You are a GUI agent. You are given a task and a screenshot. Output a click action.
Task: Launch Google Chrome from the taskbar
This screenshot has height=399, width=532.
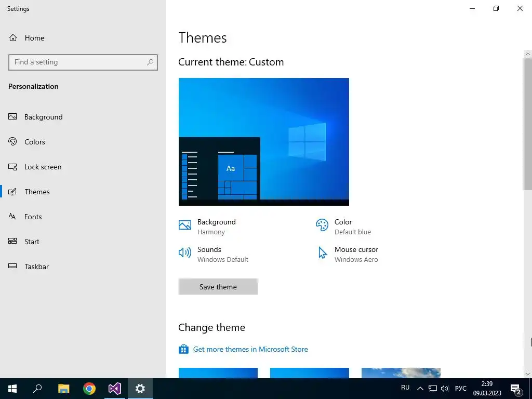(89, 389)
